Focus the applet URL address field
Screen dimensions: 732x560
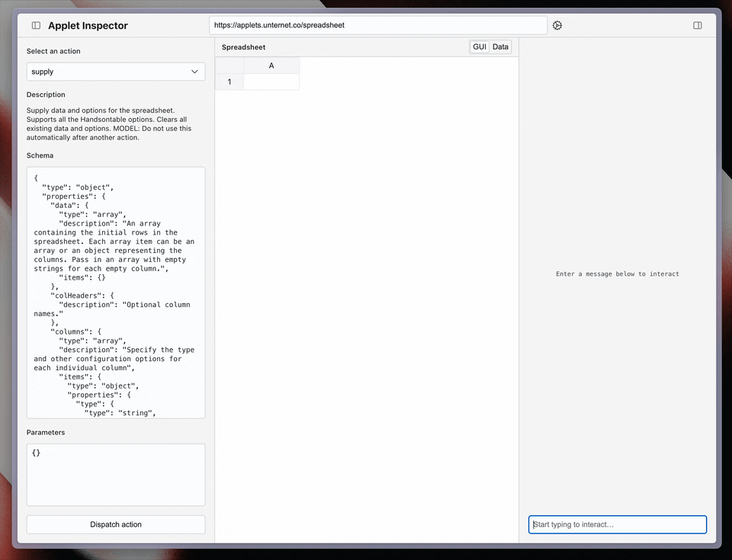378,25
